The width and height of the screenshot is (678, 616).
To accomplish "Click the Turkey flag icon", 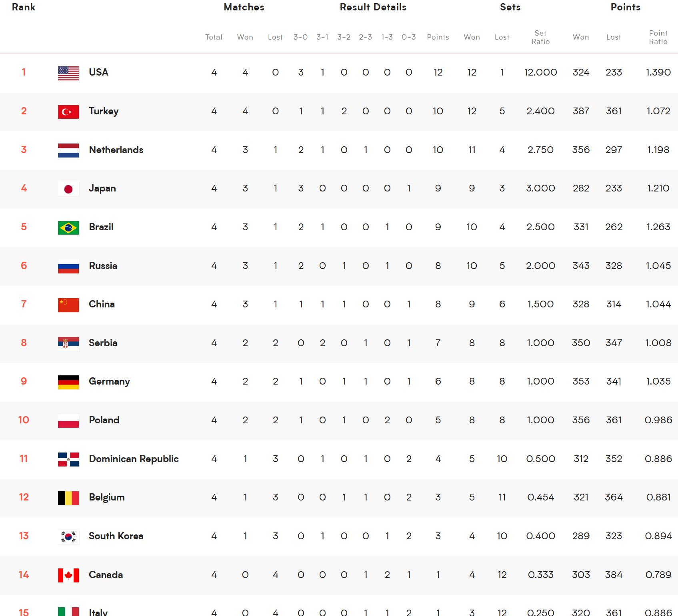I will (68, 112).
